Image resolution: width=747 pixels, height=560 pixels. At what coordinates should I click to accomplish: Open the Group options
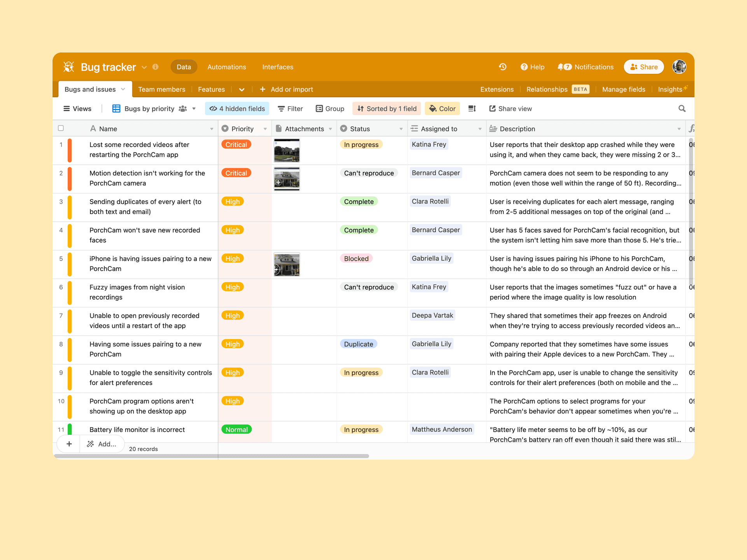(x=330, y=108)
